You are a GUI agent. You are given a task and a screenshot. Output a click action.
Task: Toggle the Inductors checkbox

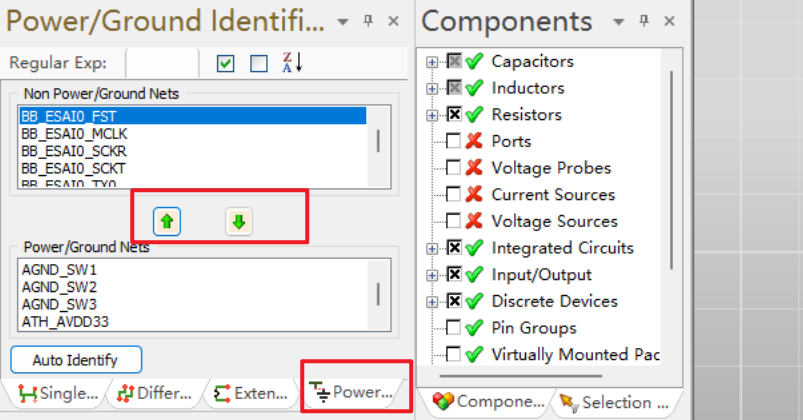[454, 88]
